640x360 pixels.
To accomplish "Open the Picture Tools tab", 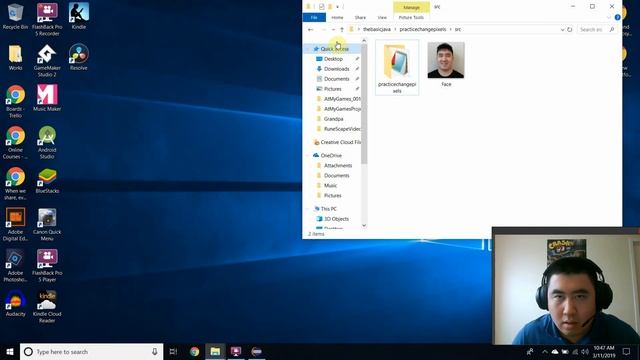I will (x=411, y=18).
